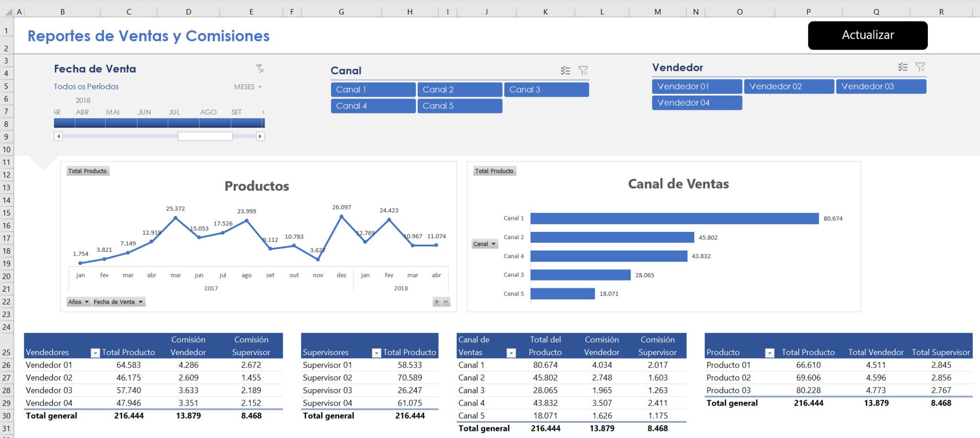980x438 pixels.
Task: Enable multi-select on the Canal slicer
Action: click(x=566, y=70)
